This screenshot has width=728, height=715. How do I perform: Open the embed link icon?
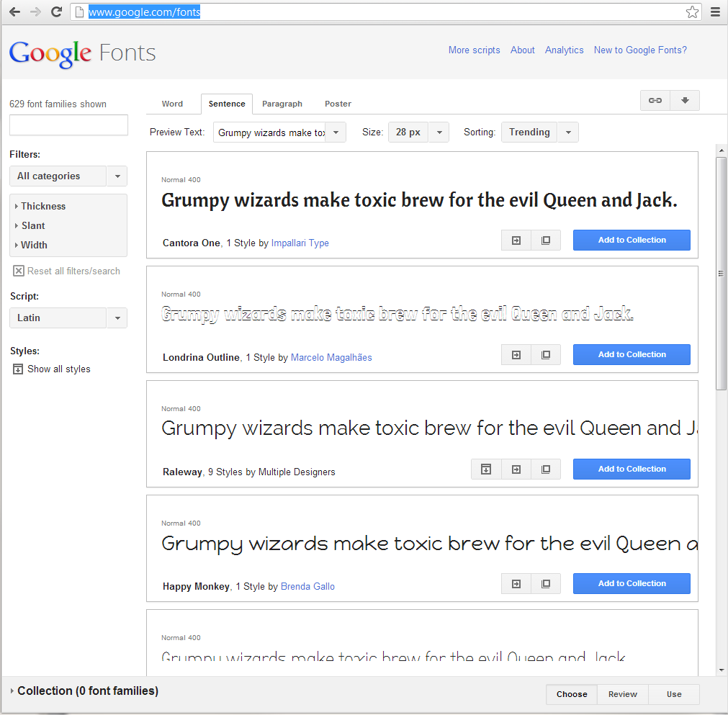[x=655, y=101]
